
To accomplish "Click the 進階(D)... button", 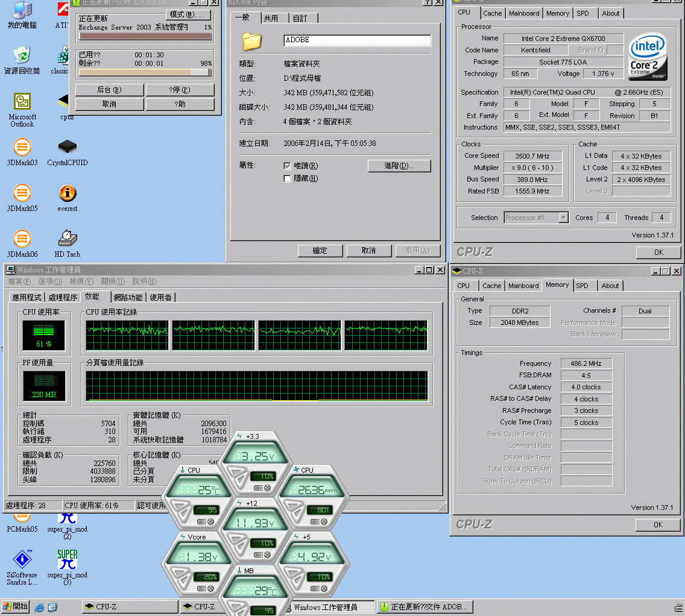I will click(x=399, y=166).
